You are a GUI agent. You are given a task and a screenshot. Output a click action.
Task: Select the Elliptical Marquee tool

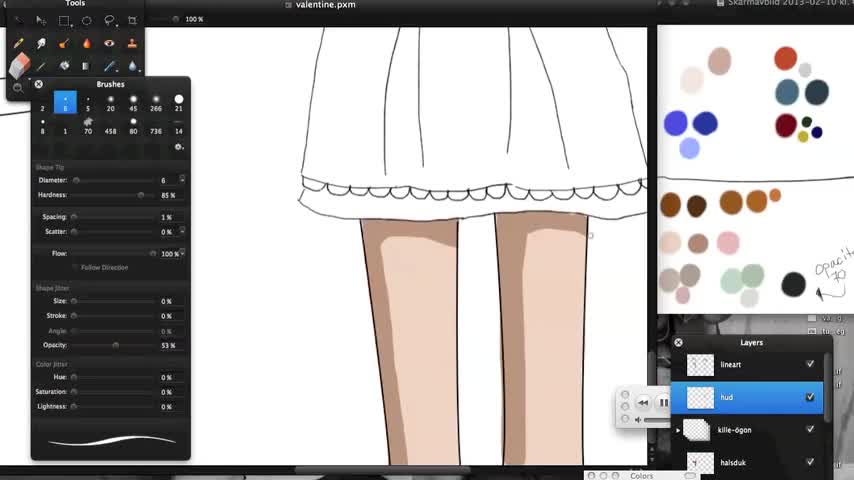pos(87,21)
